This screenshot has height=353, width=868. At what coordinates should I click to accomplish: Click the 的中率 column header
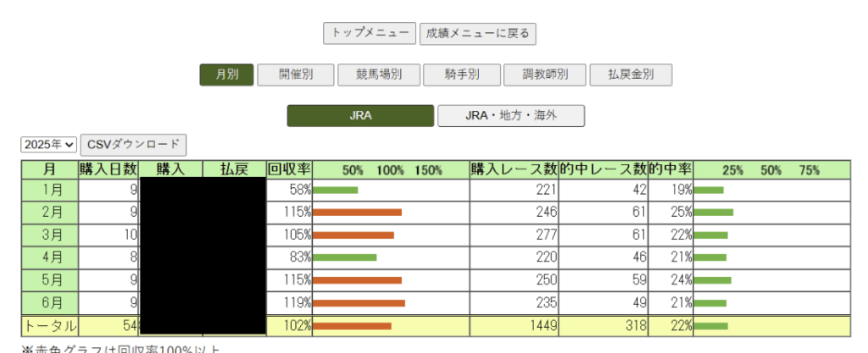coord(670,169)
